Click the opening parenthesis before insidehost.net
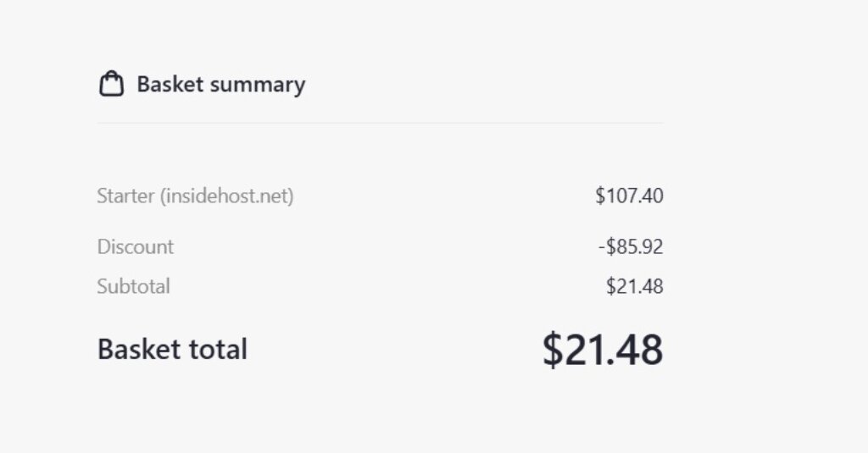This screenshot has width=868, height=453. click(162, 196)
